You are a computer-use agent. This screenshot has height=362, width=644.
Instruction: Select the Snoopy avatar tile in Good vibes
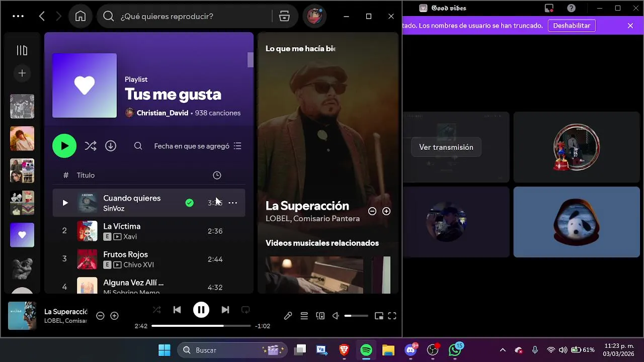(577, 222)
